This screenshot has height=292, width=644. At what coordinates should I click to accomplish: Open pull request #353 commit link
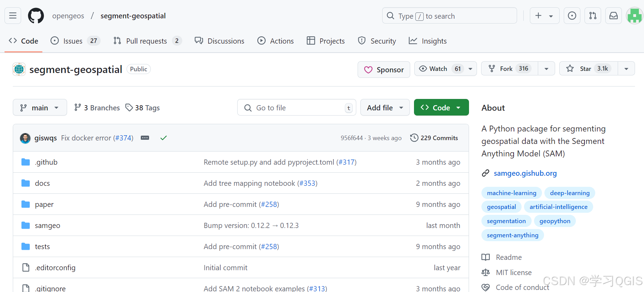click(x=307, y=183)
